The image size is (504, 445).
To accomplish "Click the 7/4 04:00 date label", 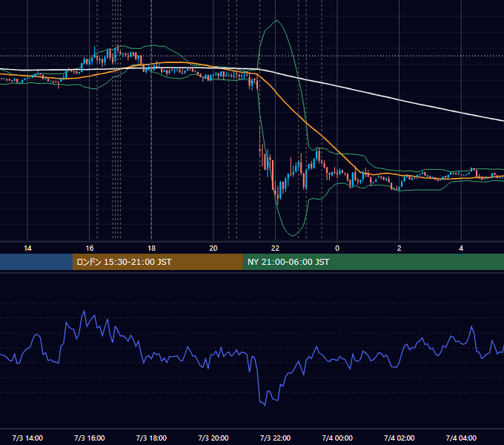I will tap(461, 438).
